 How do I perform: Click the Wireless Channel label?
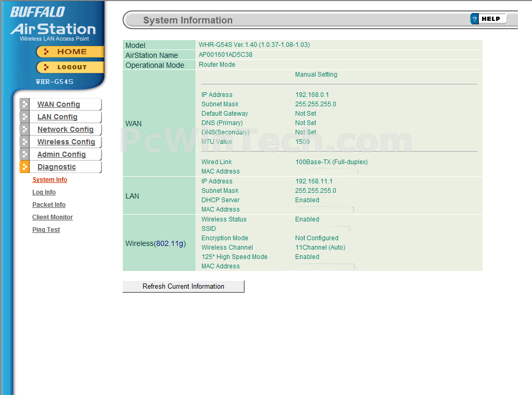[x=227, y=248]
